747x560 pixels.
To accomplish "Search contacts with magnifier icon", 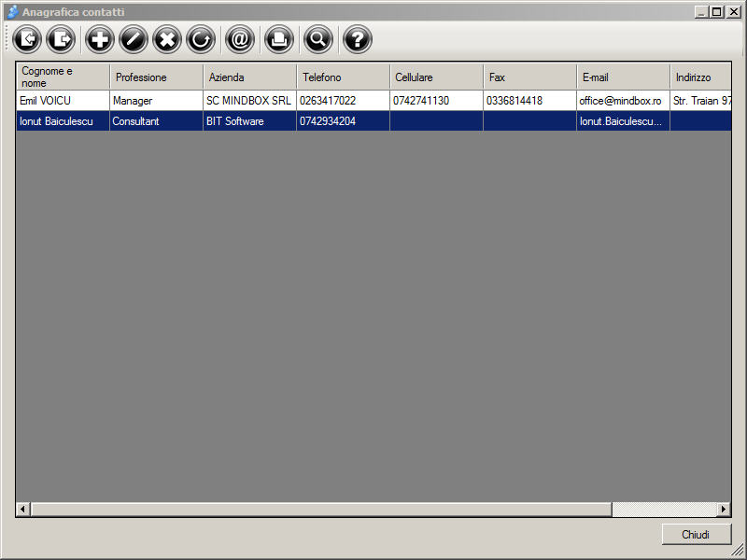I will tap(318, 39).
